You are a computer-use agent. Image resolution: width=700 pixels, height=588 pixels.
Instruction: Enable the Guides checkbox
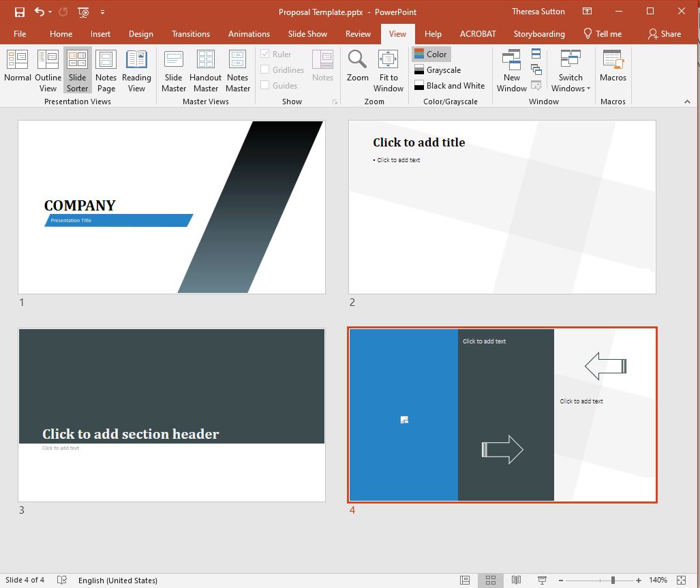265,86
